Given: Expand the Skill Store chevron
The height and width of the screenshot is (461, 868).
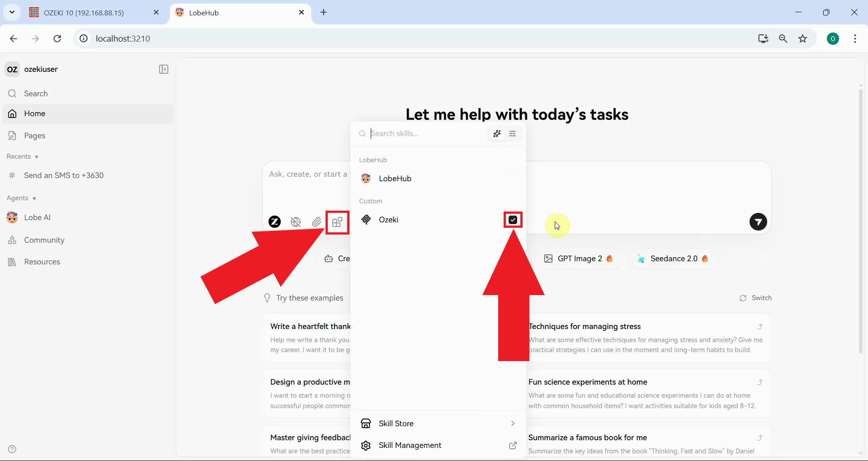Looking at the screenshot, I should [x=513, y=423].
